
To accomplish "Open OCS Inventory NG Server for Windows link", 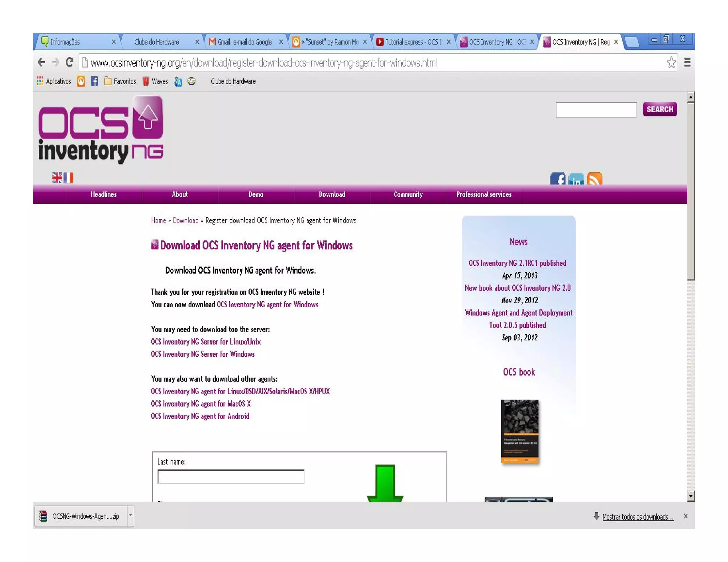I will click(203, 354).
